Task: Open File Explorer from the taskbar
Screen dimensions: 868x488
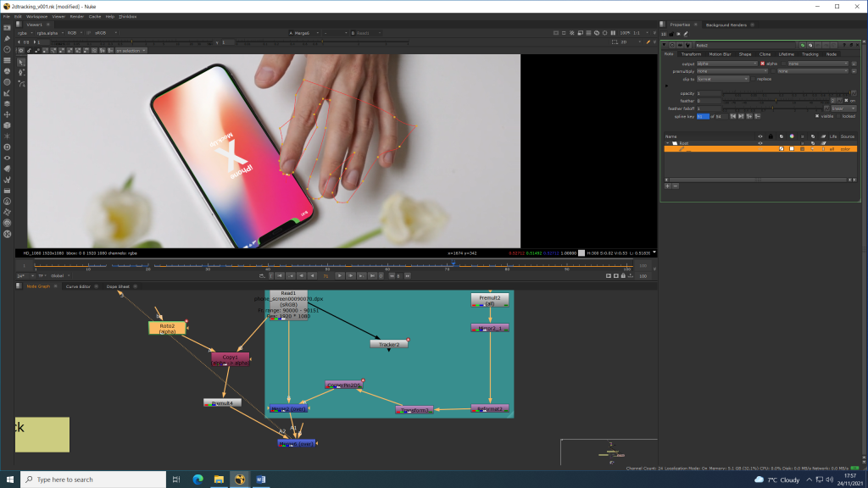Action: click(x=219, y=480)
